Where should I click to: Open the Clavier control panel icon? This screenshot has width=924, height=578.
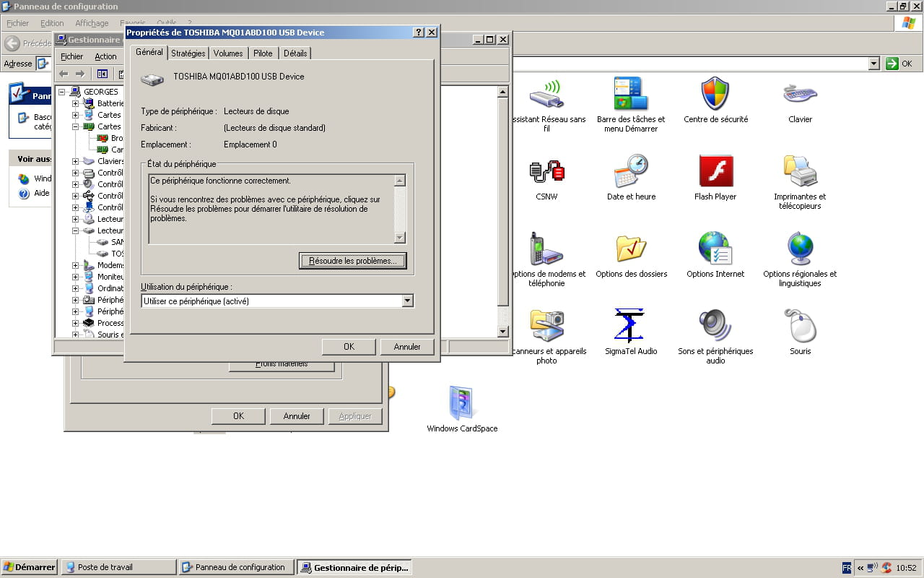[800, 94]
